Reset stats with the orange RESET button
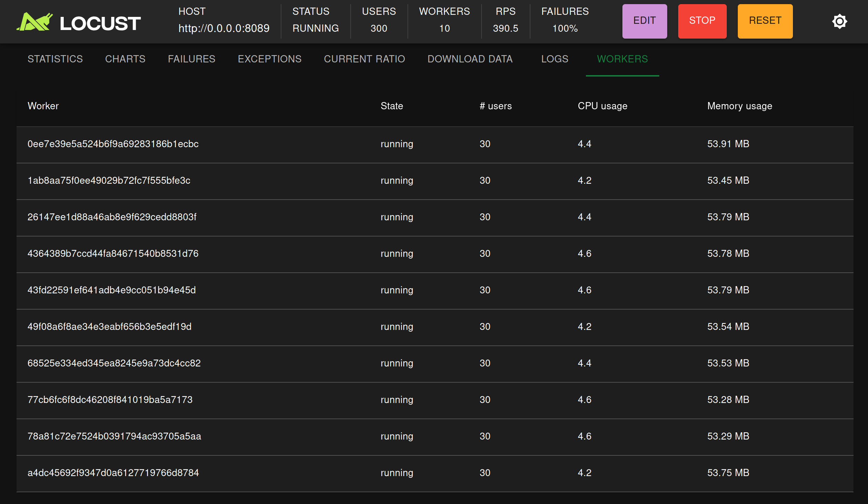 (765, 21)
